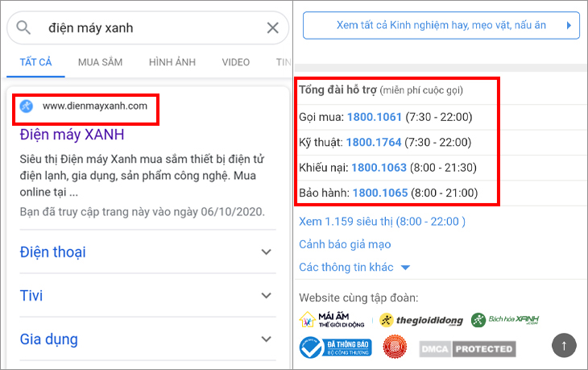Click the red round certification seal
Image resolution: width=588 pixels, height=370 pixels.
(395, 347)
